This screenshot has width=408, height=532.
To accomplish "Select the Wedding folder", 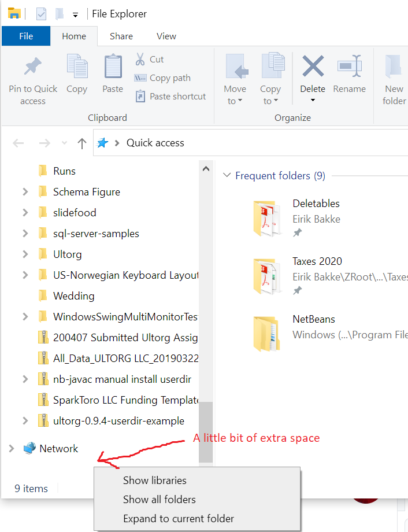I will coord(73,296).
